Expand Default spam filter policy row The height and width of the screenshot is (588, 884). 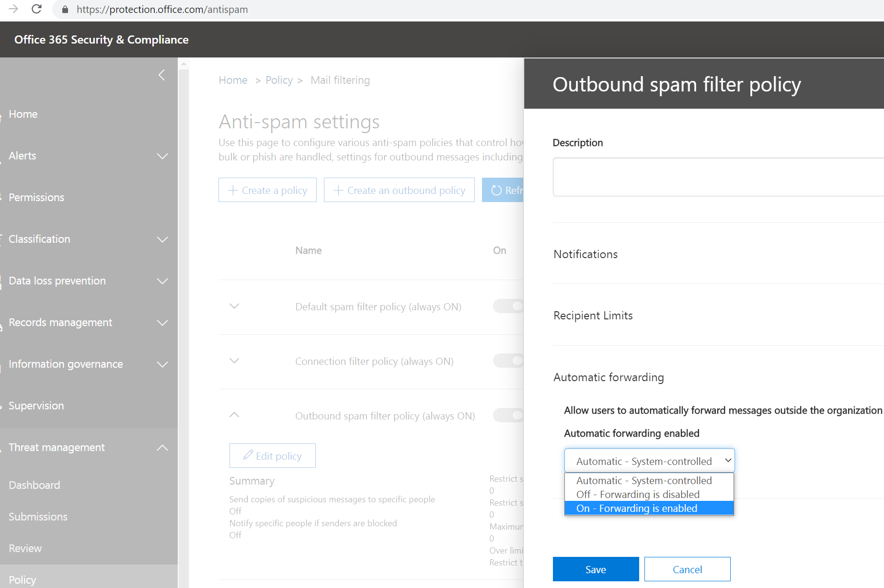point(234,306)
